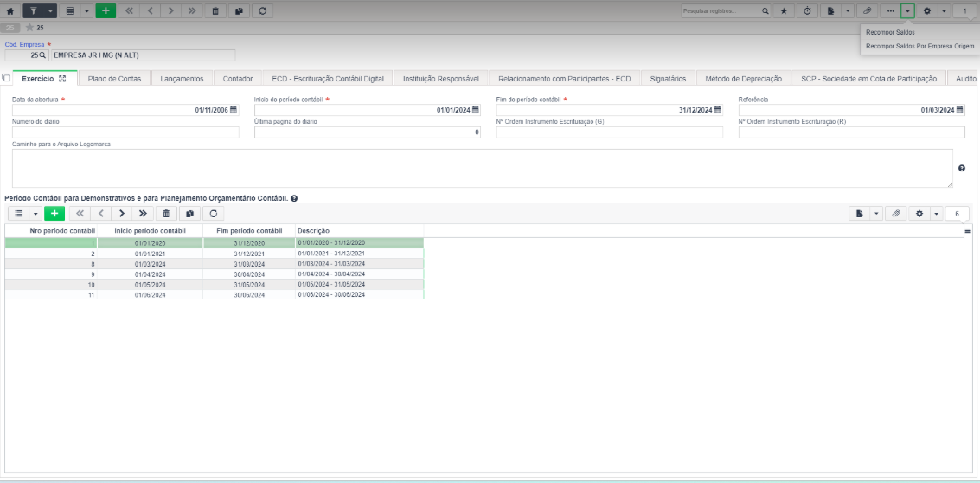This screenshot has height=483, width=980.
Task: Click the export document icon in the top toolbar
Action: 830,10
